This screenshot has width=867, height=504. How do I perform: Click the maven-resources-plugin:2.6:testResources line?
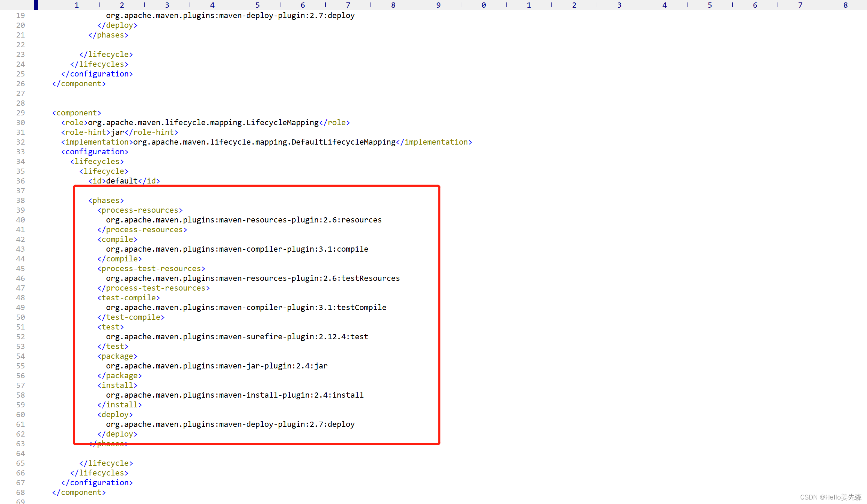(x=253, y=278)
